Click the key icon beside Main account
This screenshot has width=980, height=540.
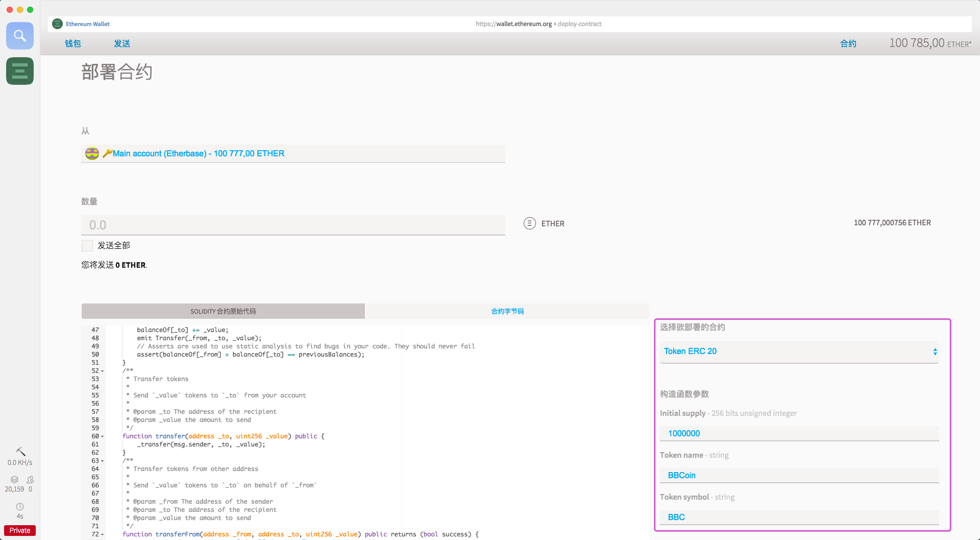click(x=107, y=153)
